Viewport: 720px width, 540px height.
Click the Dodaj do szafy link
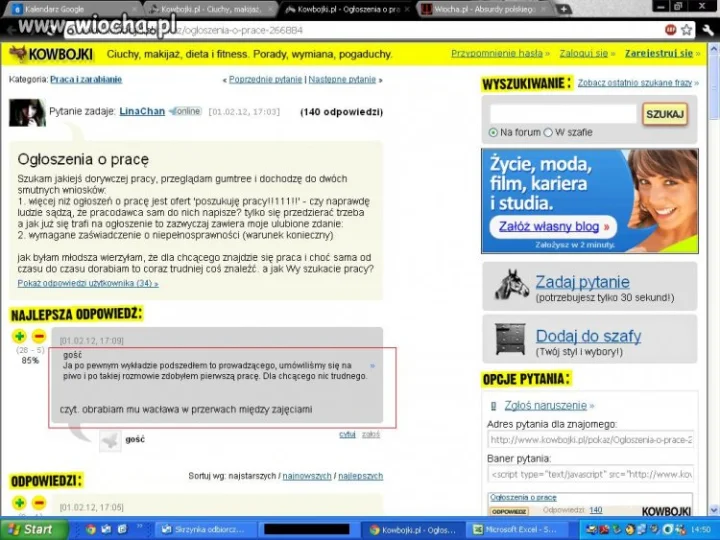pyautogui.click(x=588, y=336)
